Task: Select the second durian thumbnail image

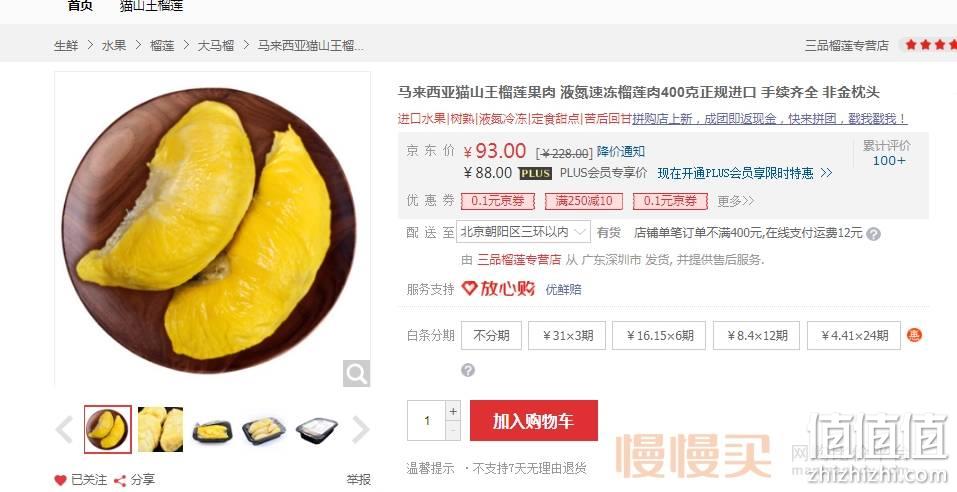Action: tap(161, 430)
